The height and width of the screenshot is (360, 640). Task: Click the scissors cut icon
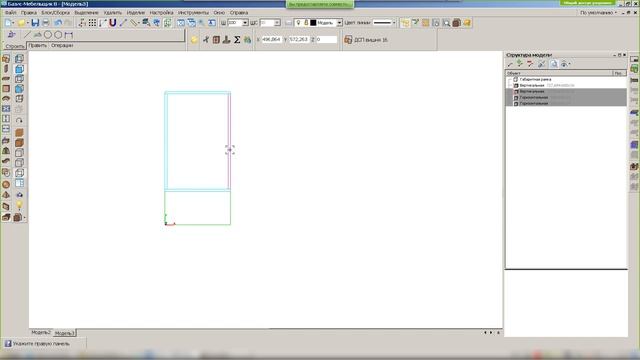click(x=206, y=40)
